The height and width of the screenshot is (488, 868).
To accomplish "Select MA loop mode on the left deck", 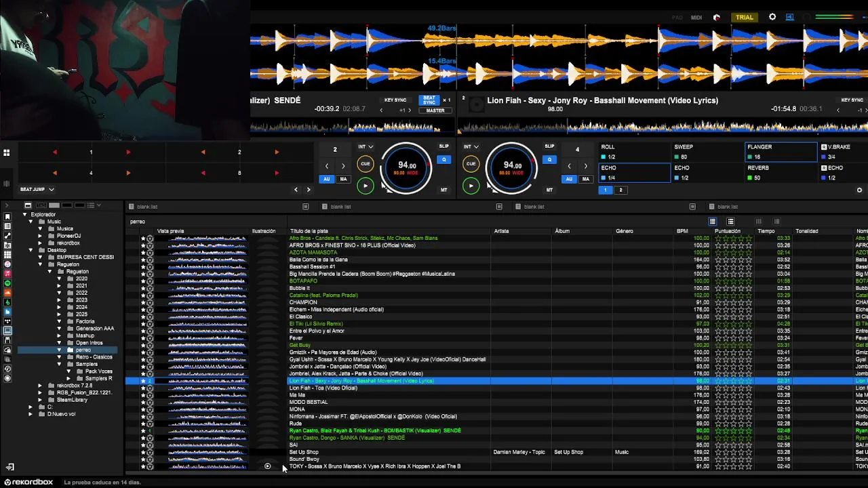I will (x=343, y=179).
